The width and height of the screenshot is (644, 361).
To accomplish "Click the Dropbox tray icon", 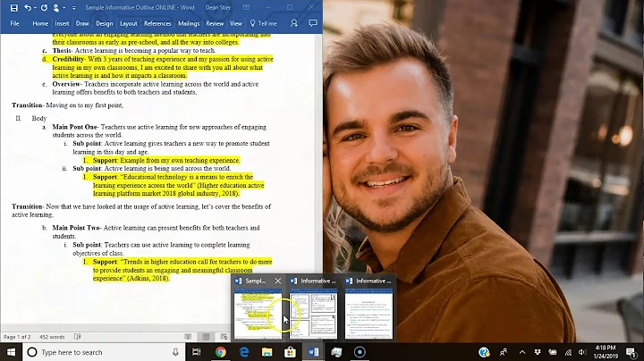I will [538, 352].
